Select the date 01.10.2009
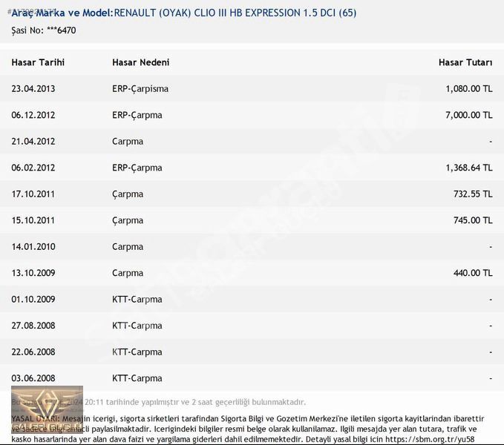The width and height of the screenshot is (504, 445). pyautogui.click(x=33, y=299)
